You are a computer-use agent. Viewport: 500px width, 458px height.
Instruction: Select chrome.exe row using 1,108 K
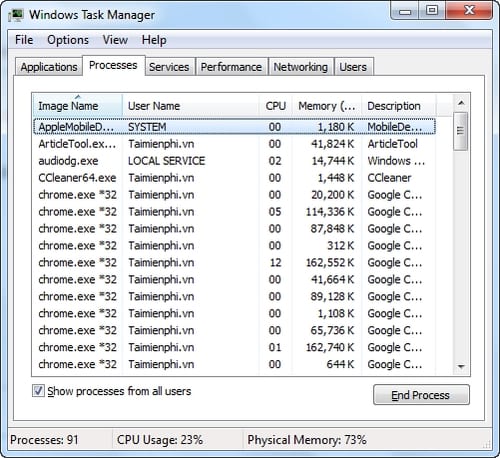pyautogui.click(x=234, y=313)
